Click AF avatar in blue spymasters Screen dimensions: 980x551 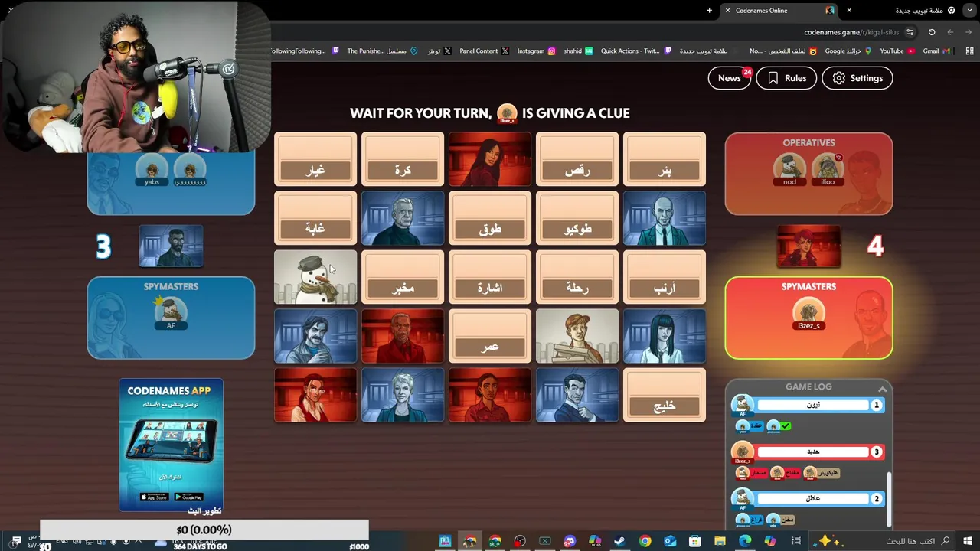[171, 312]
